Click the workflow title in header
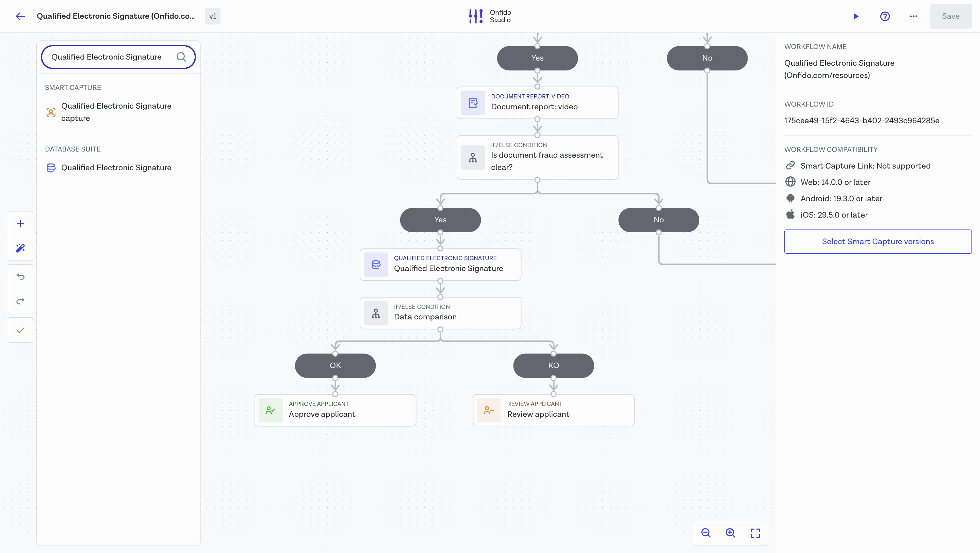The image size is (980, 553). 116,16
